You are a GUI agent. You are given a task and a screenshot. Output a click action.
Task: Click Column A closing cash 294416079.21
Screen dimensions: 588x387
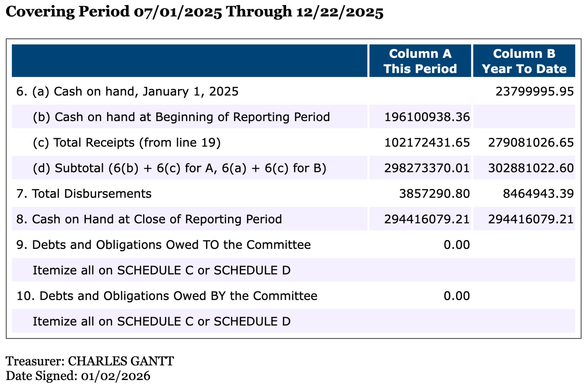point(427,219)
